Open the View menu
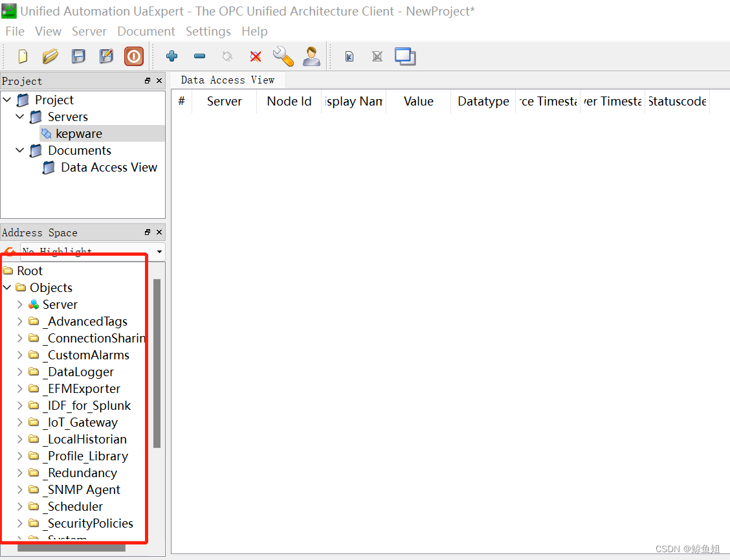730x560 pixels. click(48, 31)
